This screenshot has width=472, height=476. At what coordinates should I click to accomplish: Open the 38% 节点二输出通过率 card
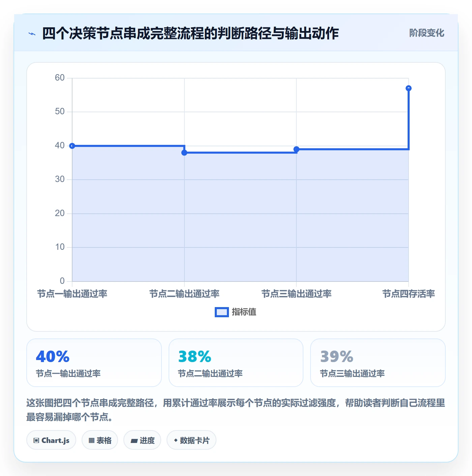point(236,363)
